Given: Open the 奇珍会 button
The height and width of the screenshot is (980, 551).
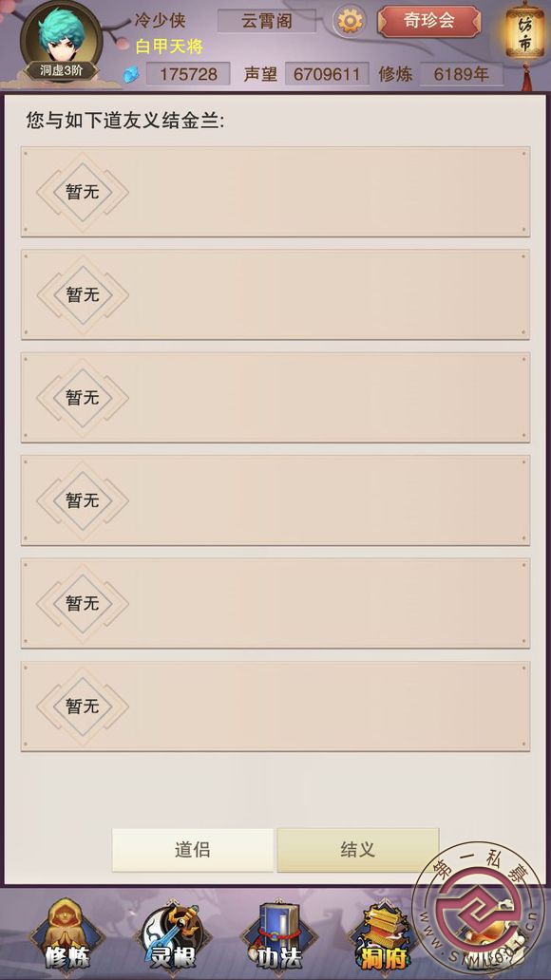Looking at the screenshot, I should (x=429, y=21).
